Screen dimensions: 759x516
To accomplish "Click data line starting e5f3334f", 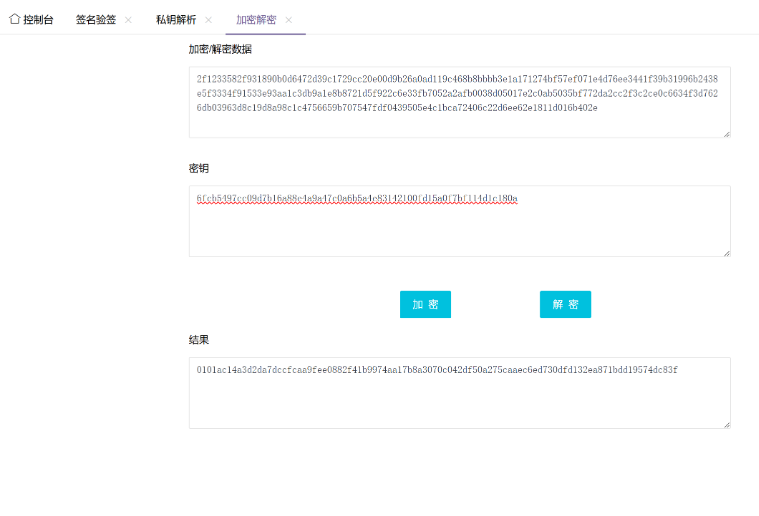I will coord(457,93).
